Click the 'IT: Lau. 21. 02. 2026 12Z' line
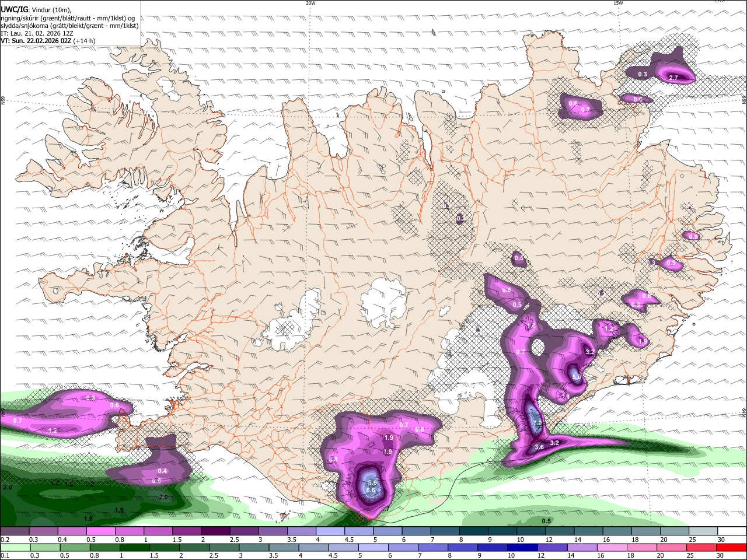Viewport: 747px width, 560px height. [x=37, y=33]
